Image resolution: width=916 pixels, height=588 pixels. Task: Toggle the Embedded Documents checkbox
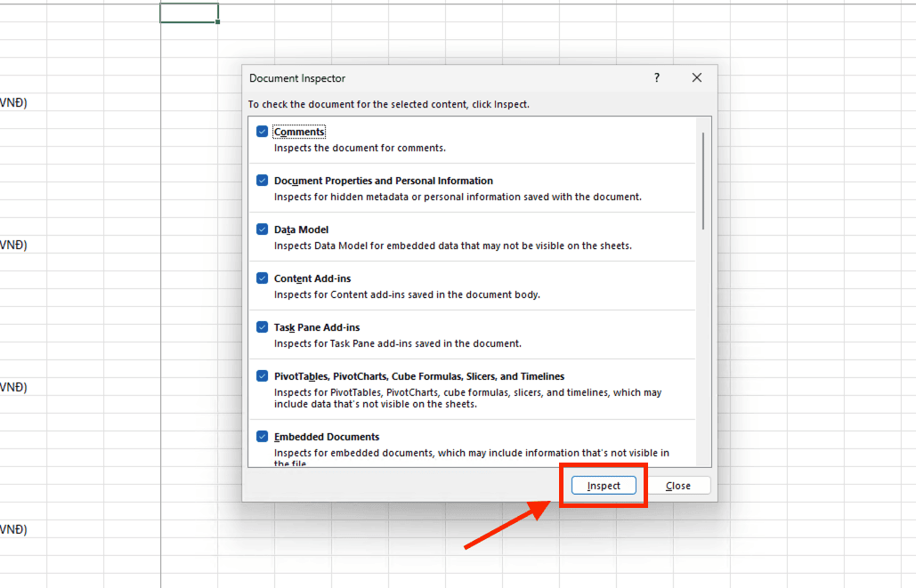263,437
